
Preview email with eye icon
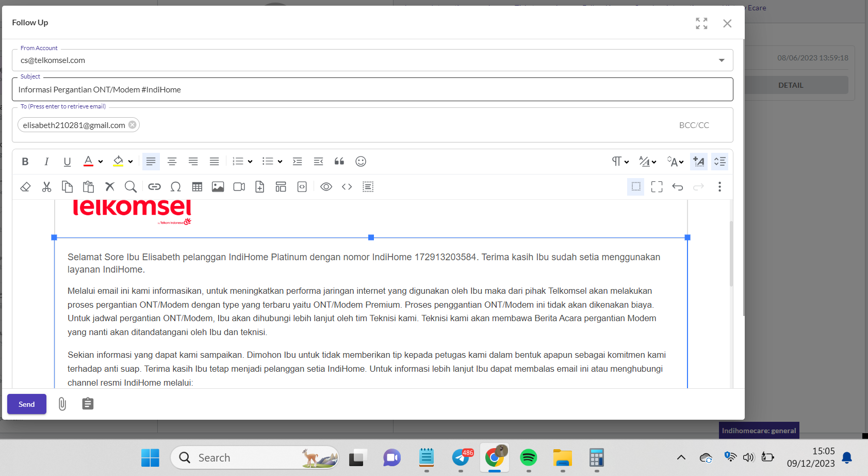tap(326, 187)
